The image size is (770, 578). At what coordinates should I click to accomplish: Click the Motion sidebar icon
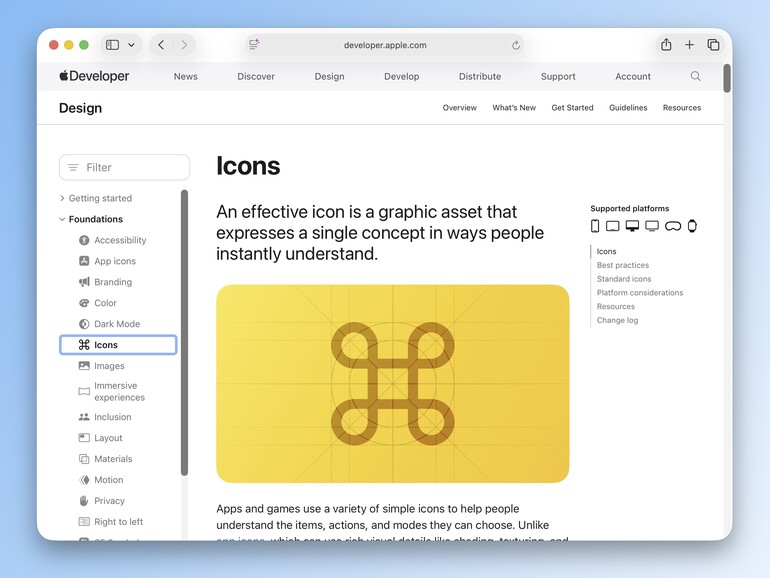tap(84, 480)
